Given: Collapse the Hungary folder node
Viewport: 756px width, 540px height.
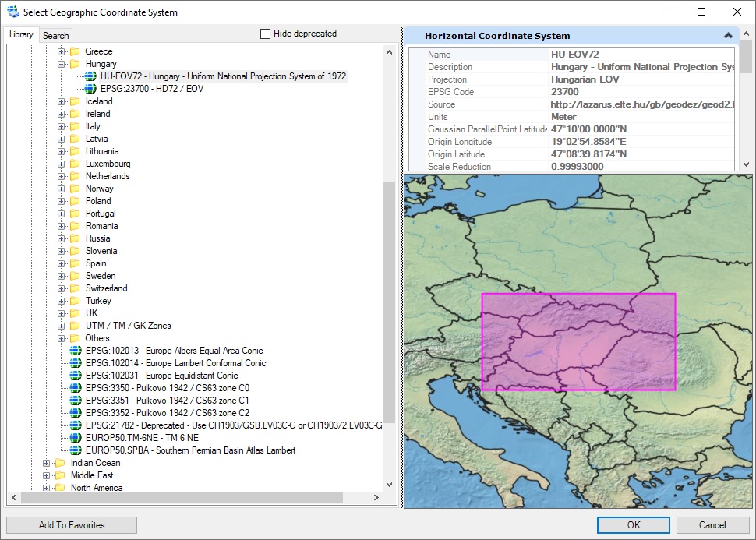Looking at the screenshot, I should [x=62, y=64].
